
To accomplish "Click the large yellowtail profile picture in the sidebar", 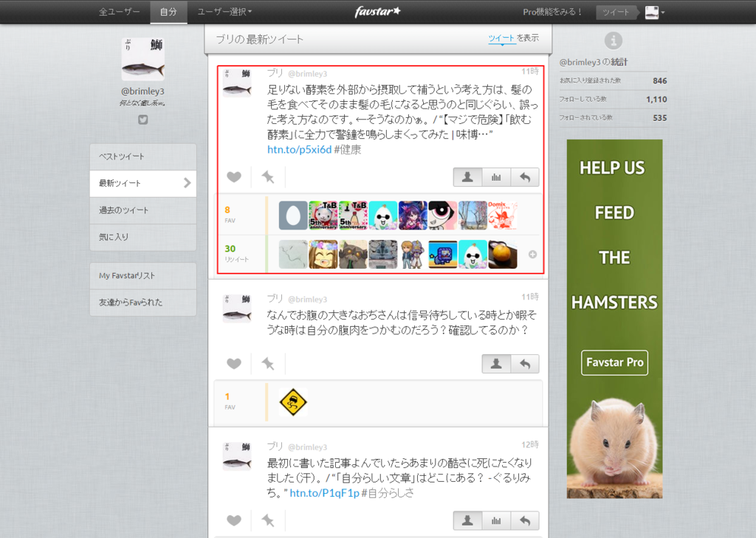I will (142, 59).
